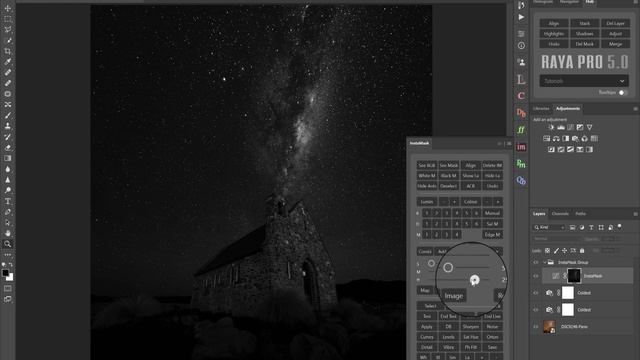Toggle lock transparent pixels

[547, 251]
